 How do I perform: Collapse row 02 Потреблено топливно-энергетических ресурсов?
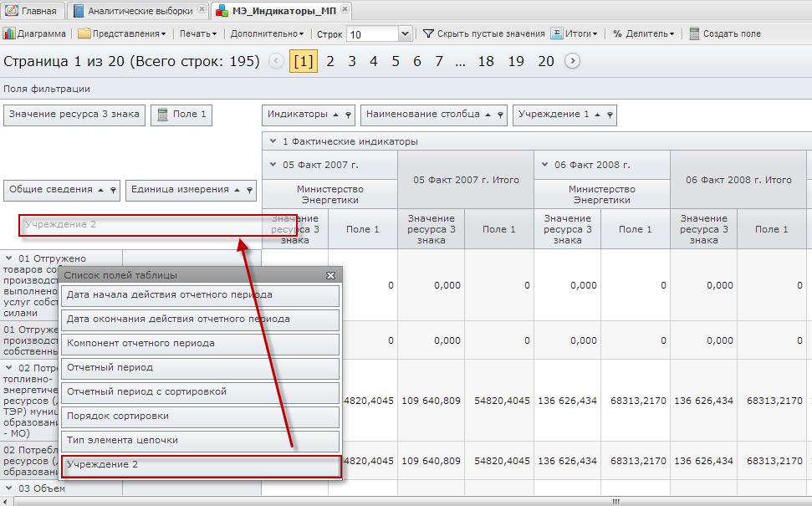(x=9, y=368)
